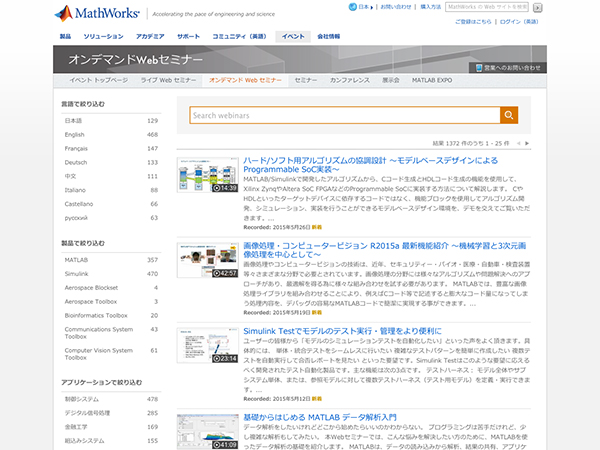Image resolution: width=600 pixels, height=450 pixels.
Task: Open the 14:39 webinar thumbnail
Action: pyautogui.click(x=208, y=175)
